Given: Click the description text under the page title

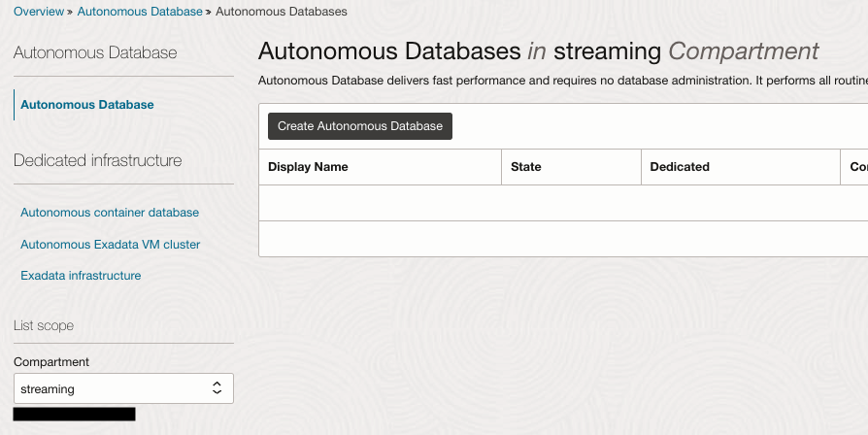Looking at the screenshot, I should (x=562, y=81).
